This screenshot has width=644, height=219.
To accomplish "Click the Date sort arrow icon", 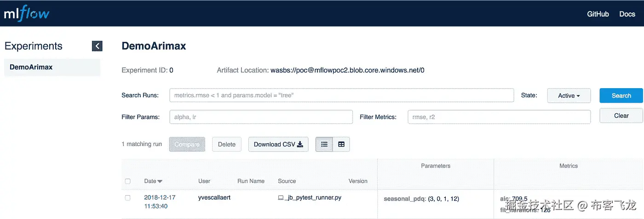I will [x=160, y=181].
